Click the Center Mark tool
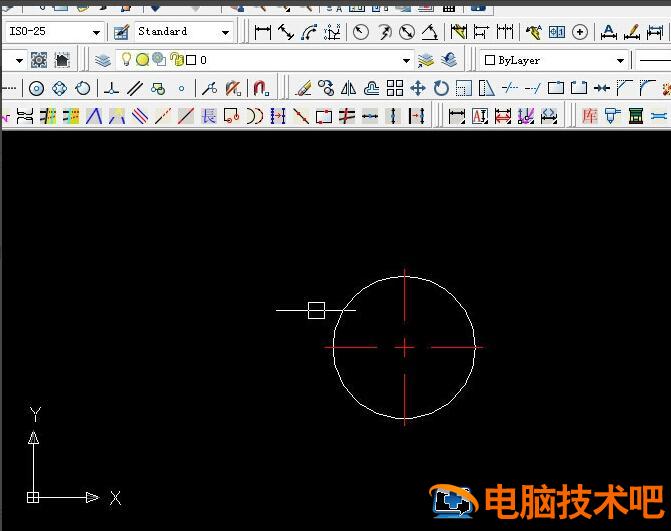The width and height of the screenshot is (671, 531). (580, 32)
